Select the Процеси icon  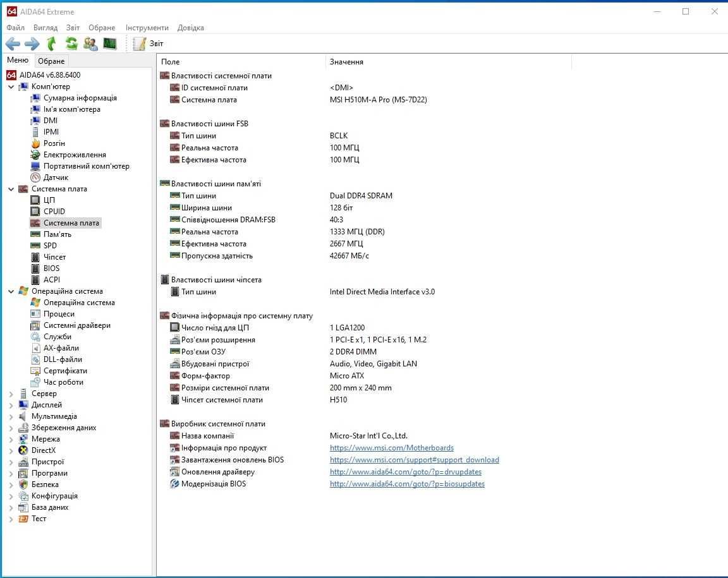(x=35, y=314)
